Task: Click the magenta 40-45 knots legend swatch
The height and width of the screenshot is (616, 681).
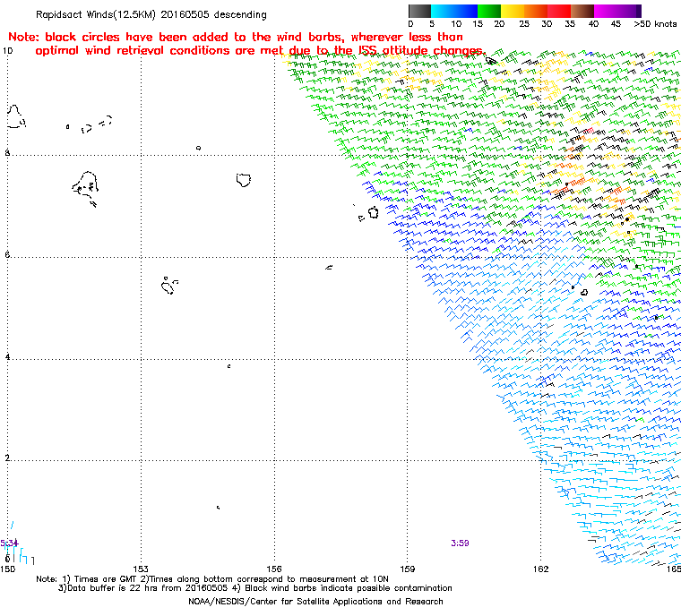Action: click(606, 11)
